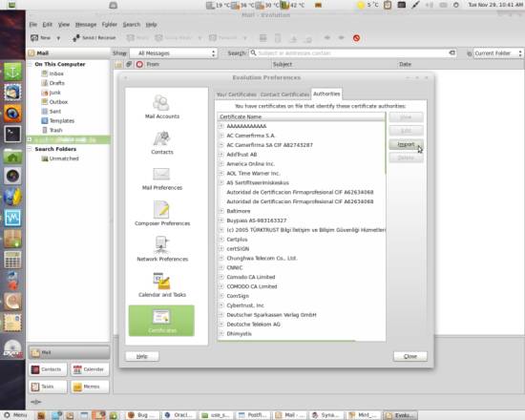Click the Send / Receive toolbar button
This screenshot has height=420, width=525.
[x=94, y=38]
